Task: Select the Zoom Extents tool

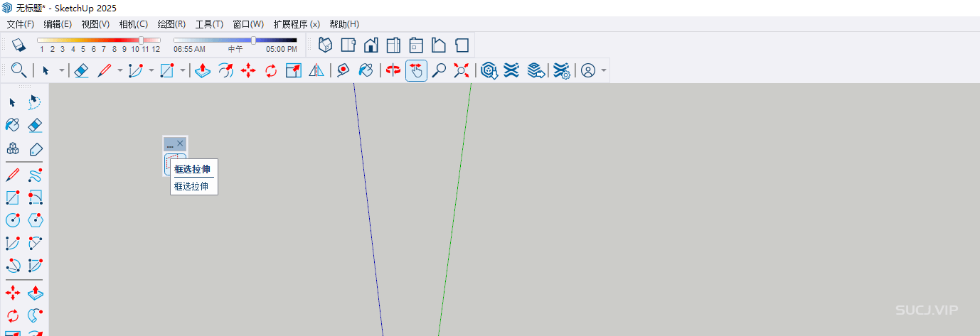Action: click(x=462, y=70)
